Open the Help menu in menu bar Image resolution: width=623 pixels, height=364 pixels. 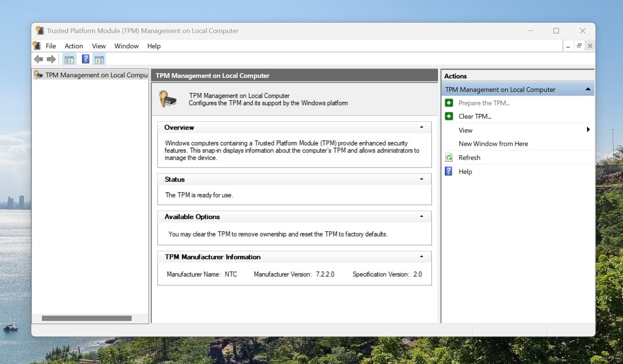[154, 46]
